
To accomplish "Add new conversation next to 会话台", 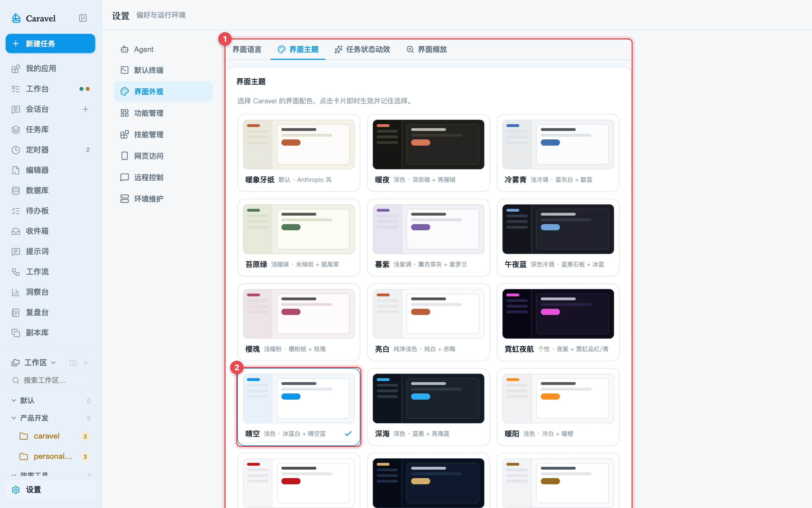I will coord(85,109).
